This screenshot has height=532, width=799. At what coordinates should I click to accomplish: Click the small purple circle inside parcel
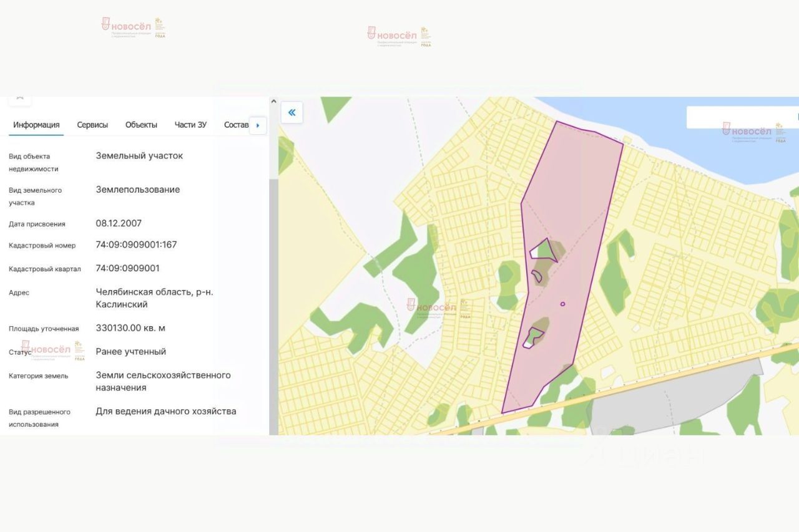click(562, 304)
